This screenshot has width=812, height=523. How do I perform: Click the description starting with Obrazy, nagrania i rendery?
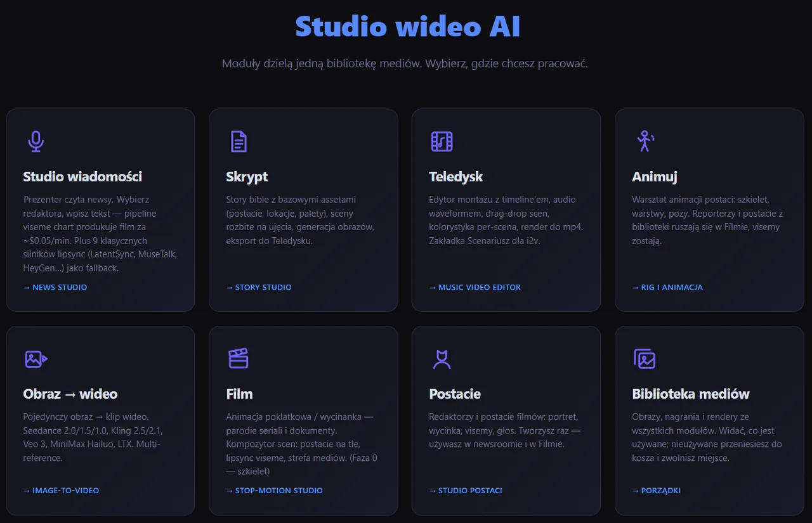[707, 437]
